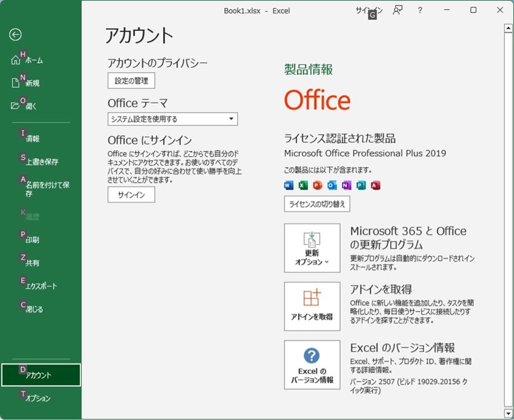Open Excel のバージョン情報 via the question mark icon
The image size is (514, 420).
(312, 354)
